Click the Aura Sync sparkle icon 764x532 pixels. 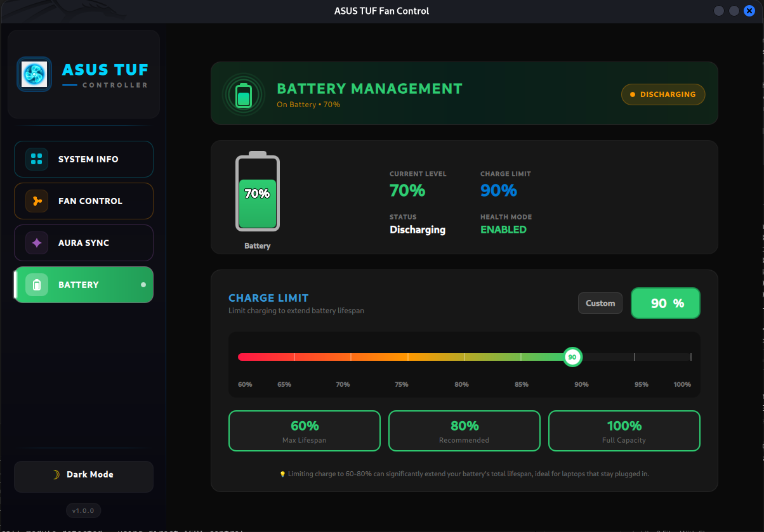[x=37, y=243]
